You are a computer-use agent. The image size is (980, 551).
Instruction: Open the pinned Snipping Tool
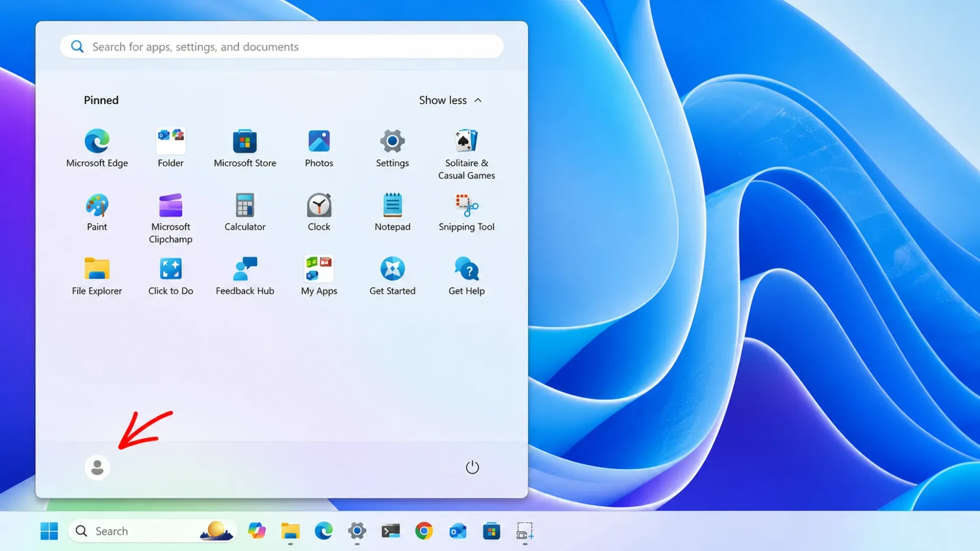point(466,212)
